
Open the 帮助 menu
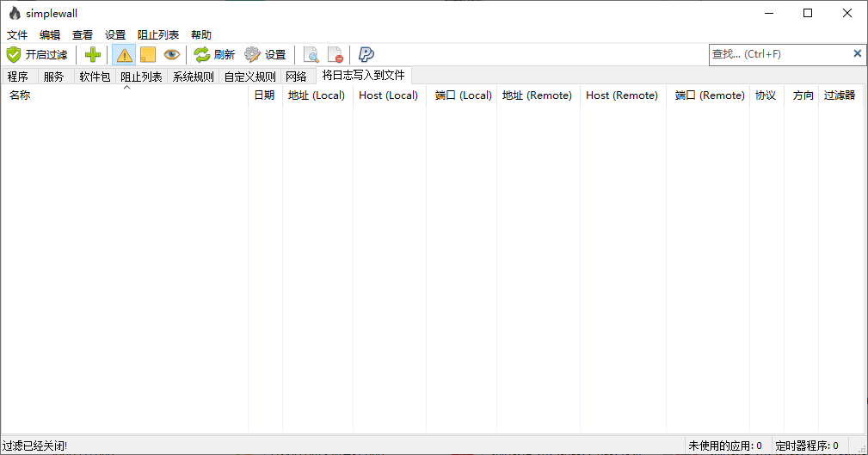tap(200, 35)
